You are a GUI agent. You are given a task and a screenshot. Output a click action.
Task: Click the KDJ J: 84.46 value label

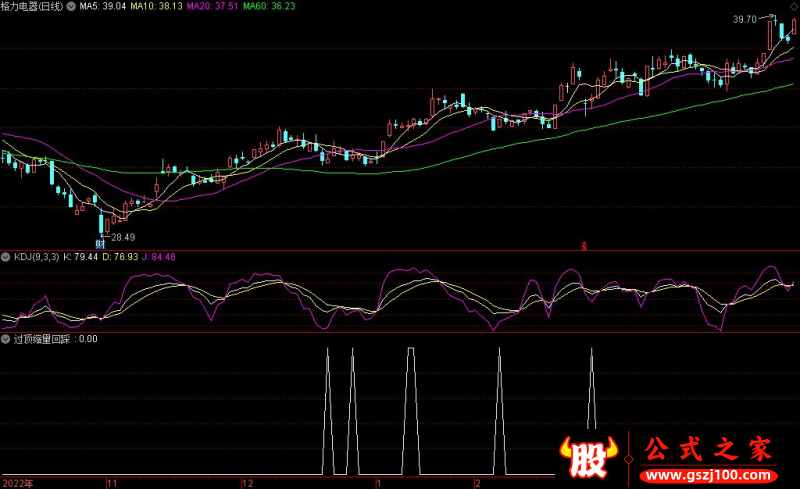click(x=157, y=257)
